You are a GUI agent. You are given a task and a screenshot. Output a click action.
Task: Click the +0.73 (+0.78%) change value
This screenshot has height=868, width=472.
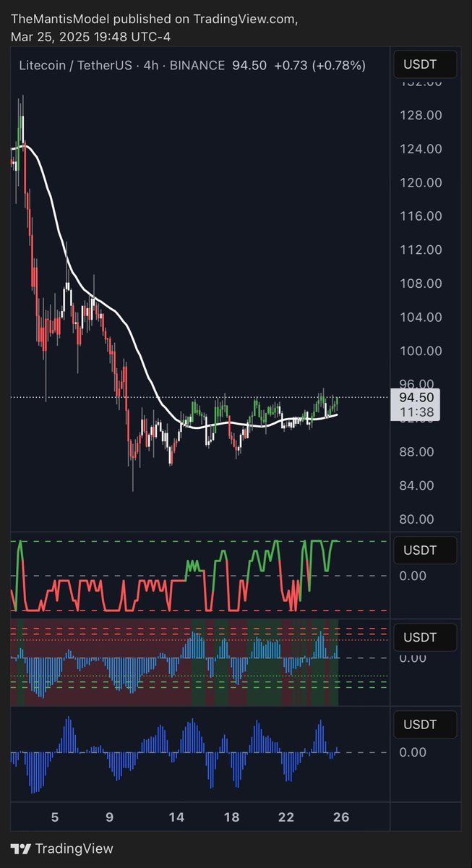coord(319,66)
